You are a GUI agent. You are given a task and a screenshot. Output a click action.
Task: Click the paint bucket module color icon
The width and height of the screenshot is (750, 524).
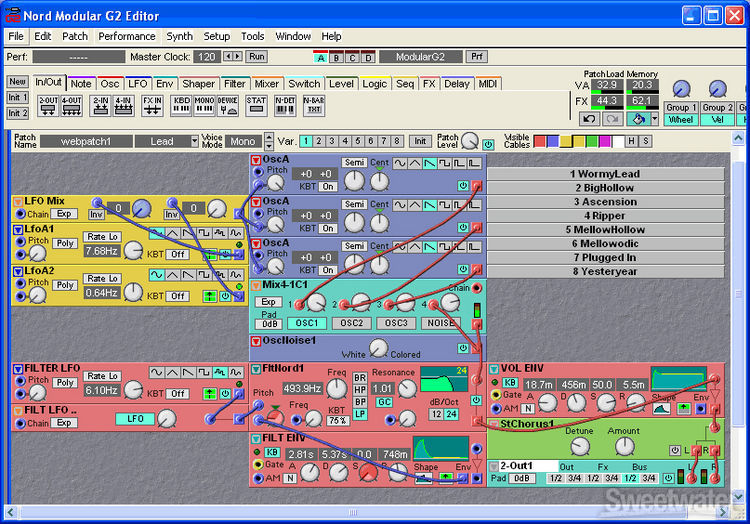point(638,119)
